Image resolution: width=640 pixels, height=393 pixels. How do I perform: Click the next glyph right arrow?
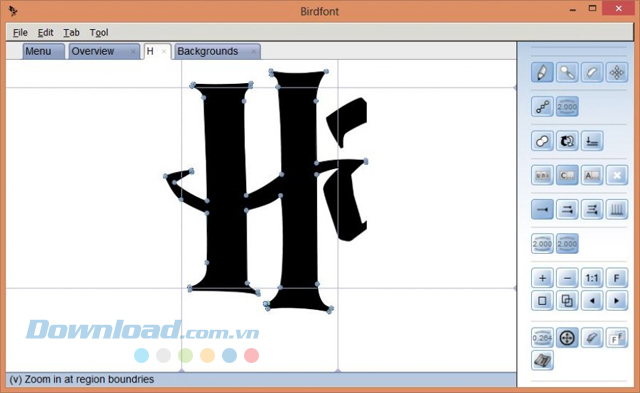[x=617, y=301]
